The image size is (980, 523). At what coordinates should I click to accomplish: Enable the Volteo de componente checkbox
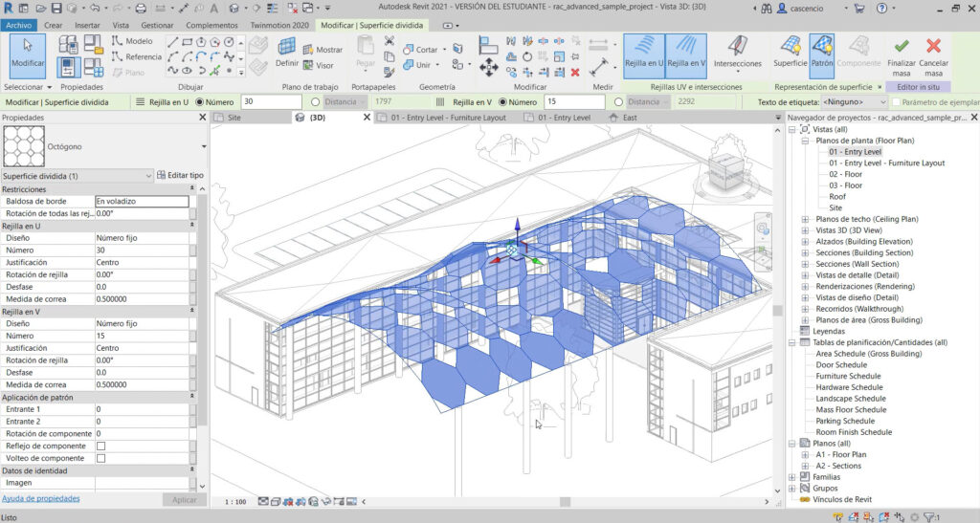[100, 458]
